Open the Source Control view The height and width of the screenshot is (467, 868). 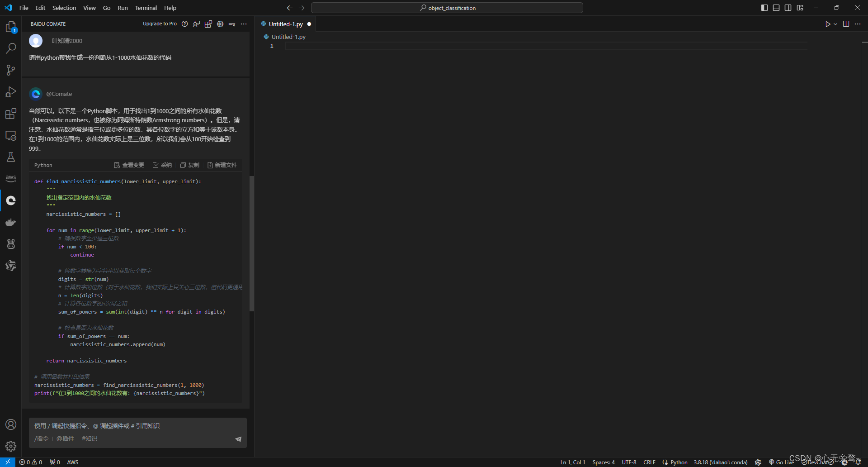(11, 70)
